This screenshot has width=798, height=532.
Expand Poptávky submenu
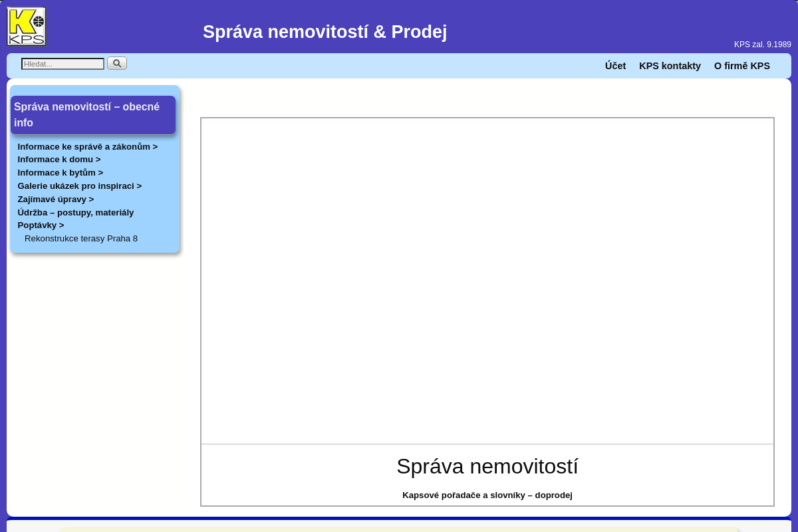click(x=41, y=225)
